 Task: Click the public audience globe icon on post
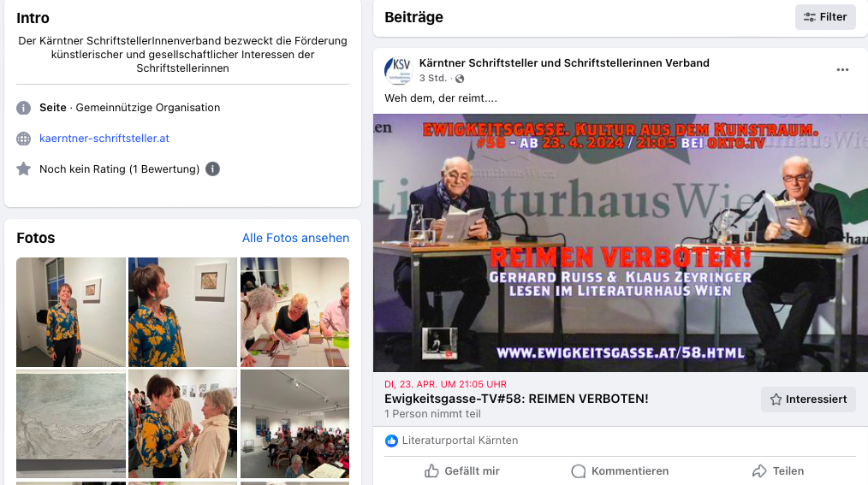pyautogui.click(x=460, y=79)
